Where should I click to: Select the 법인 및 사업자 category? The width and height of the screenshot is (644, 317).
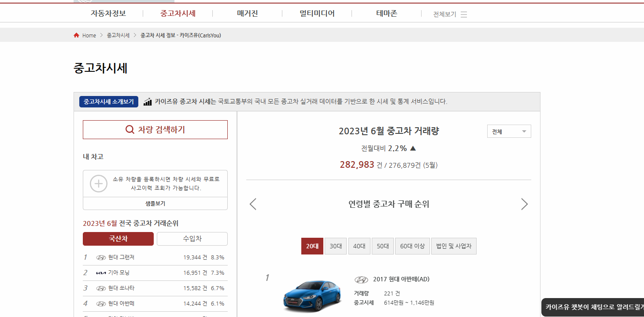click(x=454, y=246)
